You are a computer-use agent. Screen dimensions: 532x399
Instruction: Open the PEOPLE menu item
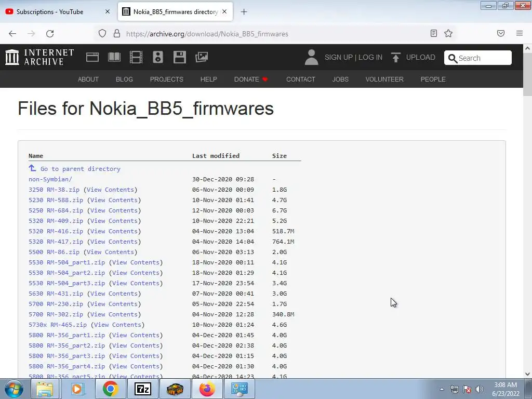[433, 79]
